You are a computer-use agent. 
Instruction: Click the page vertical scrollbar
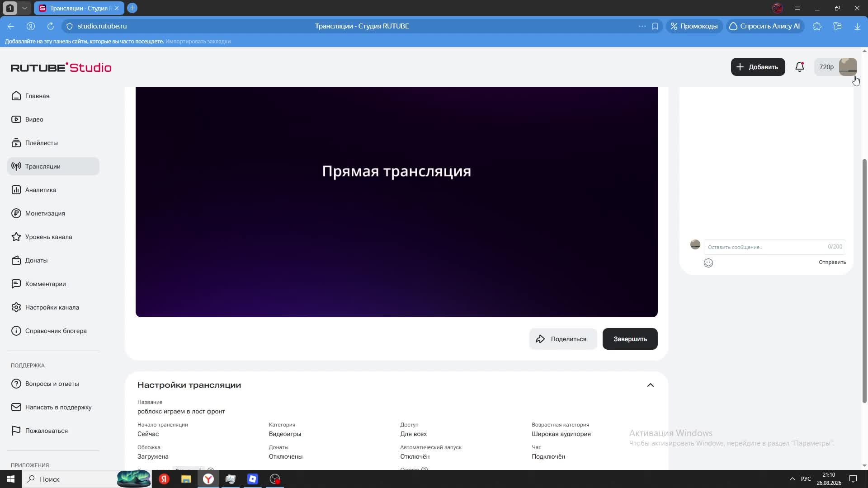click(x=864, y=280)
